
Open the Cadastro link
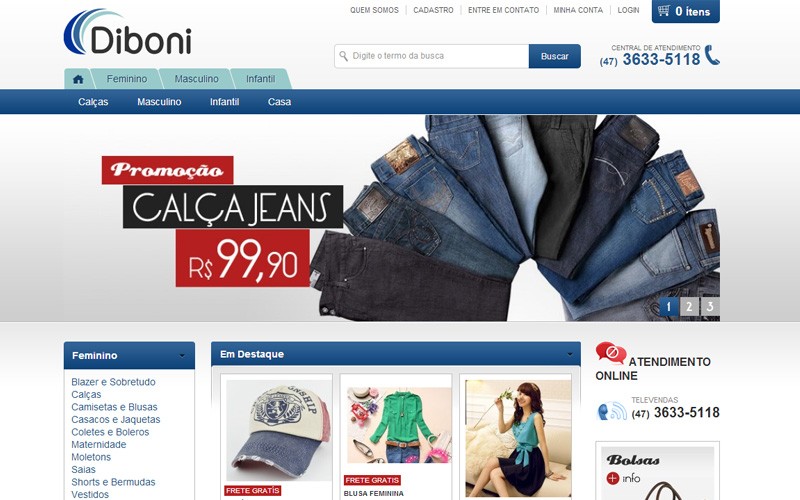(x=433, y=10)
